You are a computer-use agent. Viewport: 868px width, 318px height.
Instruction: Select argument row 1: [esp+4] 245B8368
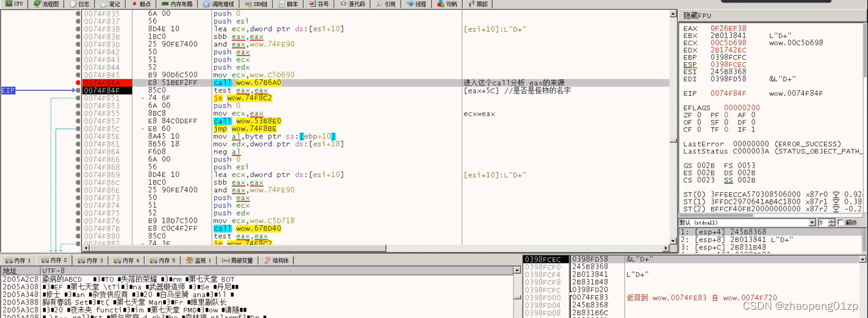[x=771, y=232]
